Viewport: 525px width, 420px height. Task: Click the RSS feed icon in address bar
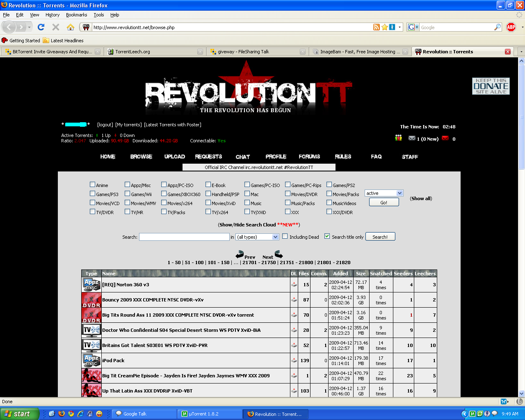pos(377,27)
